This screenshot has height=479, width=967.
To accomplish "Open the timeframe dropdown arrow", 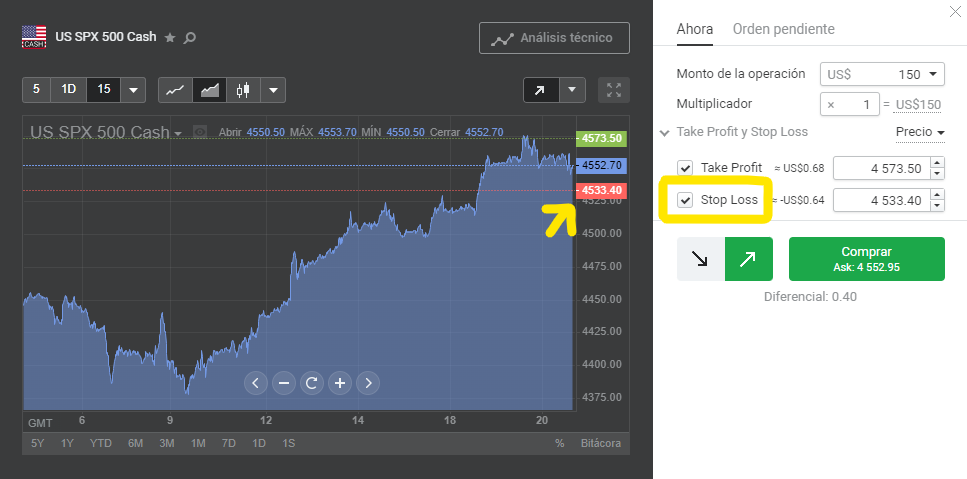I will 133,90.
